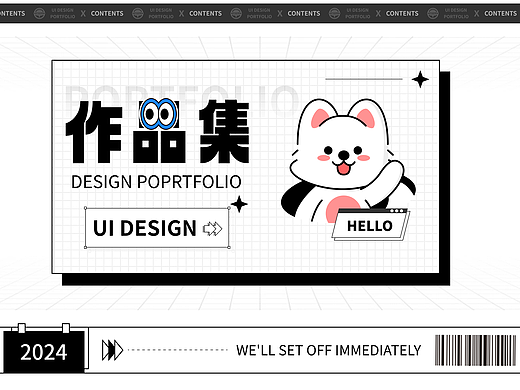Viewport: 520px width, 390px height.
Task: Click the triple-triangle fast-forward icon
Action: pyautogui.click(x=112, y=350)
